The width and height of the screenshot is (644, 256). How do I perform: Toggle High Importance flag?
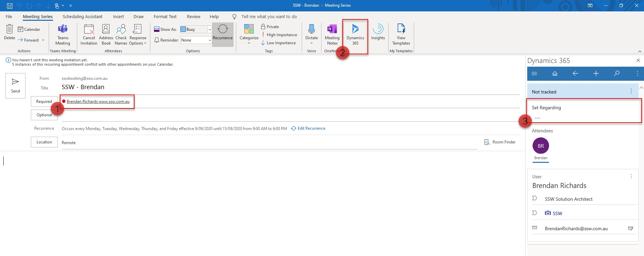(x=279, y=35)
